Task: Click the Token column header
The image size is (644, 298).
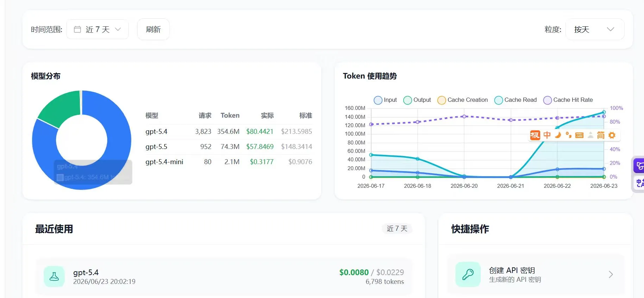Action: click(230, 116)
